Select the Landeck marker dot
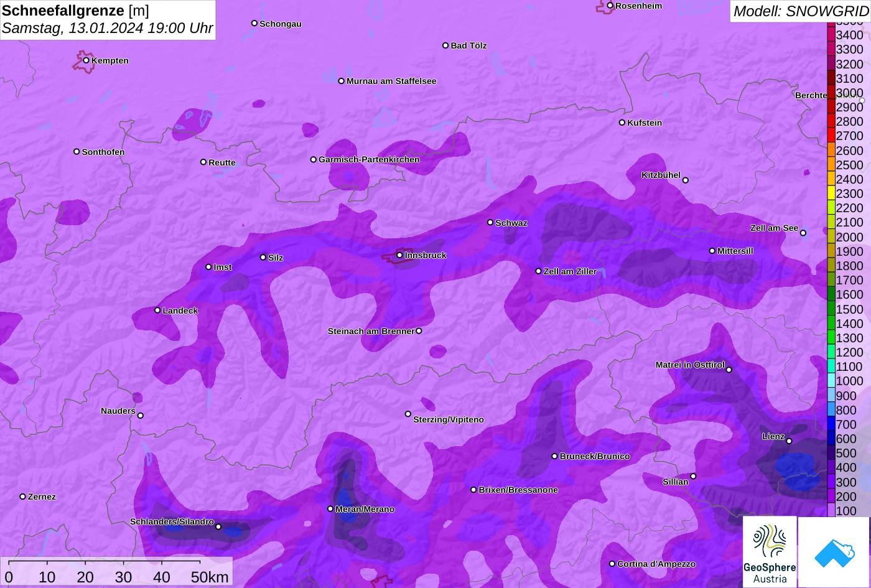Viewport: 871px width, 588px height. point(157,310)
